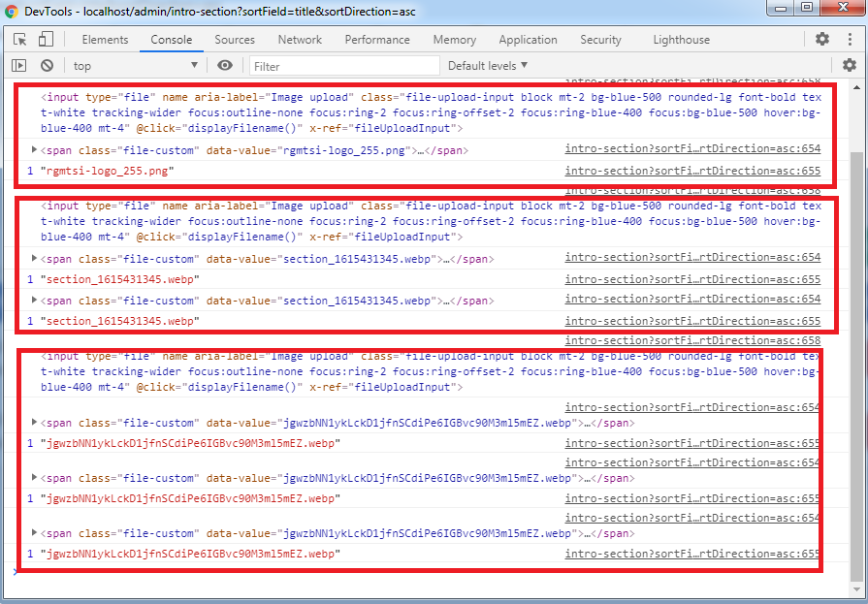Open the Security tab

pyautogui.click(x=600, y=40)
